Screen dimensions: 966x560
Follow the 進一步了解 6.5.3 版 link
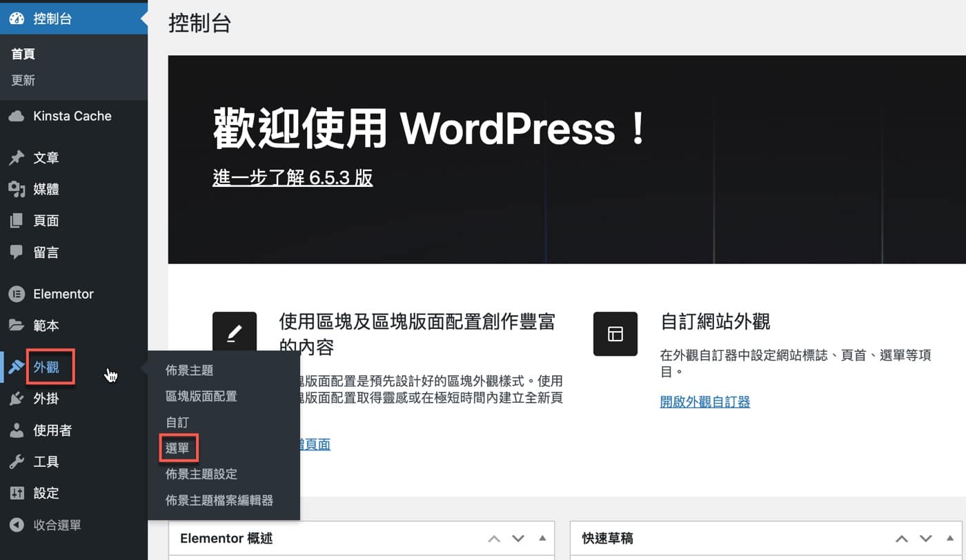293,178
